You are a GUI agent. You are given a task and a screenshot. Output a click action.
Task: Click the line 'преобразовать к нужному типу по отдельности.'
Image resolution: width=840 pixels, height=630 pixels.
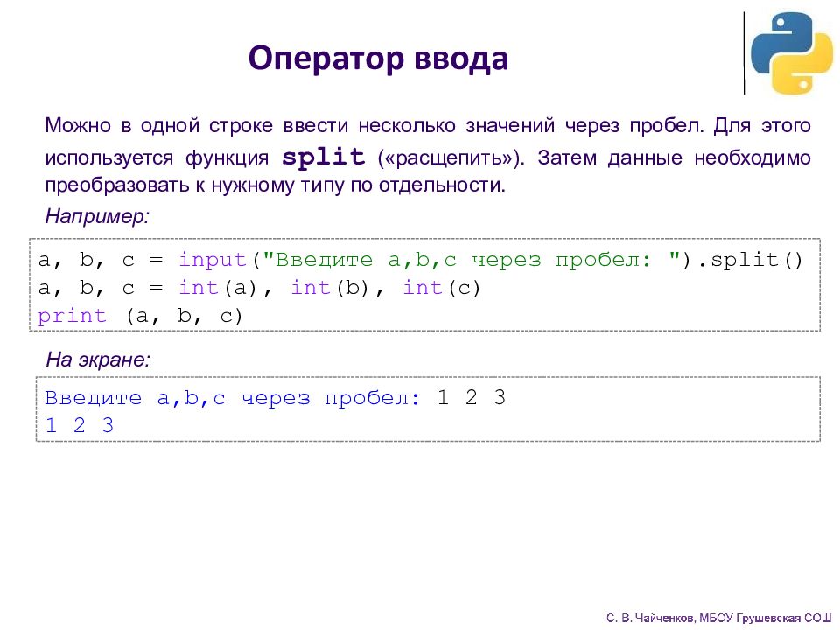(276, 185)
